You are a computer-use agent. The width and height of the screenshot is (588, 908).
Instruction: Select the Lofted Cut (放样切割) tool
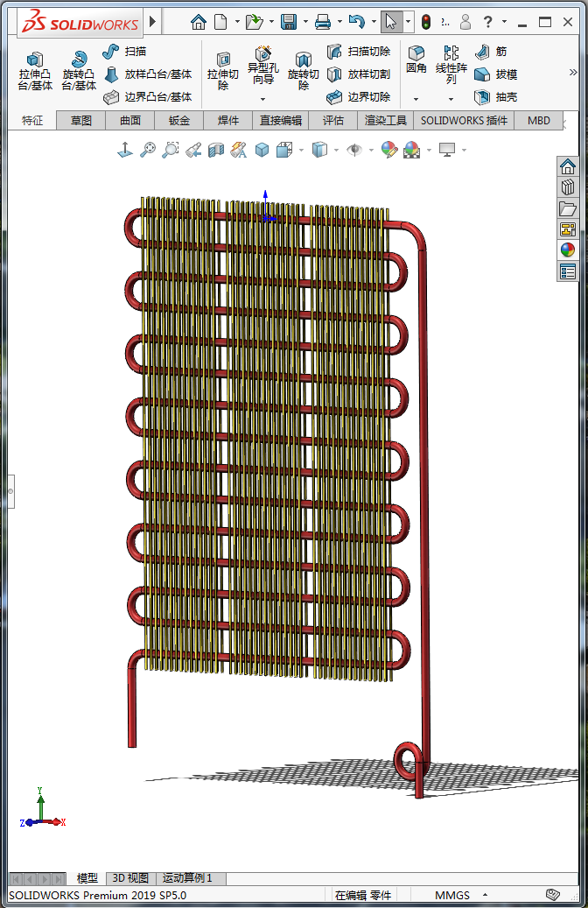(359, 74)
